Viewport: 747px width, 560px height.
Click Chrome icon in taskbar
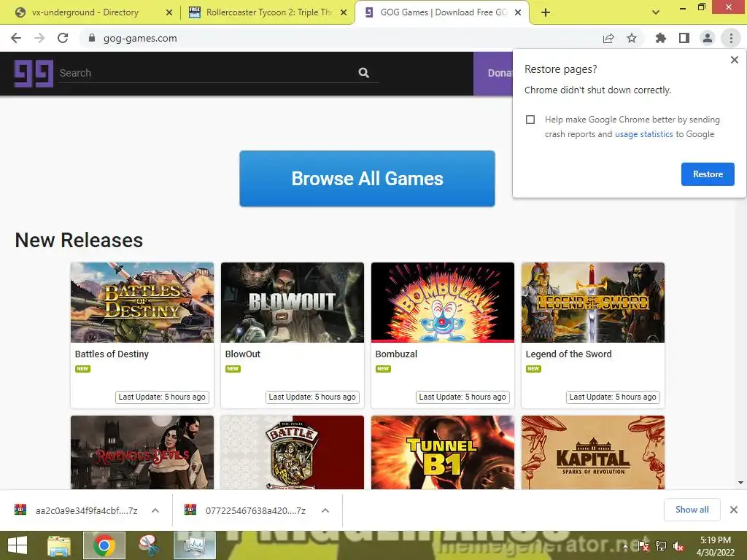[x=104, y=545]
